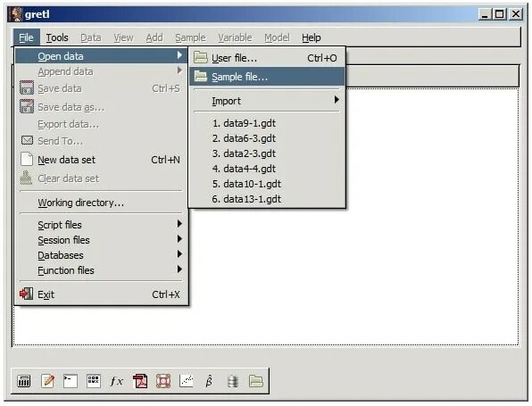Click the Ctrl+X shortcut text

(166, 294)
